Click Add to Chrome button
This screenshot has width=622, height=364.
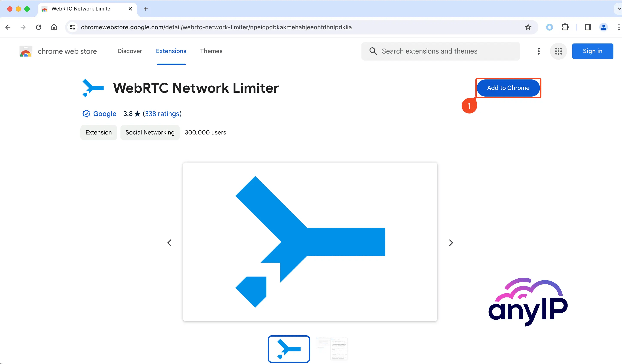[x=508, y=88]
